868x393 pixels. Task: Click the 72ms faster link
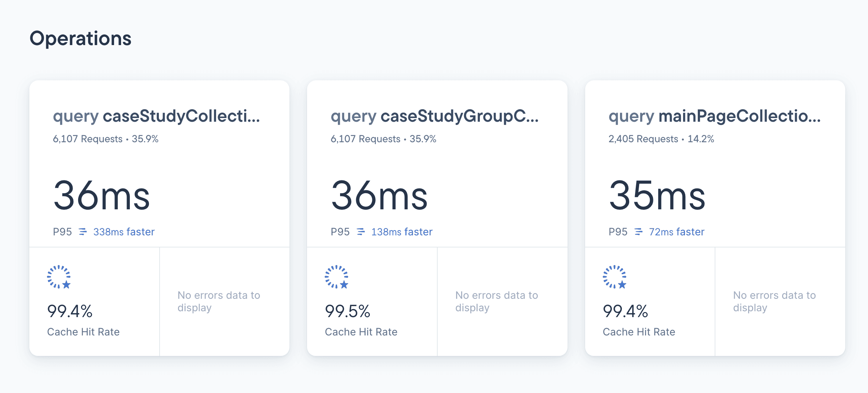676,232
